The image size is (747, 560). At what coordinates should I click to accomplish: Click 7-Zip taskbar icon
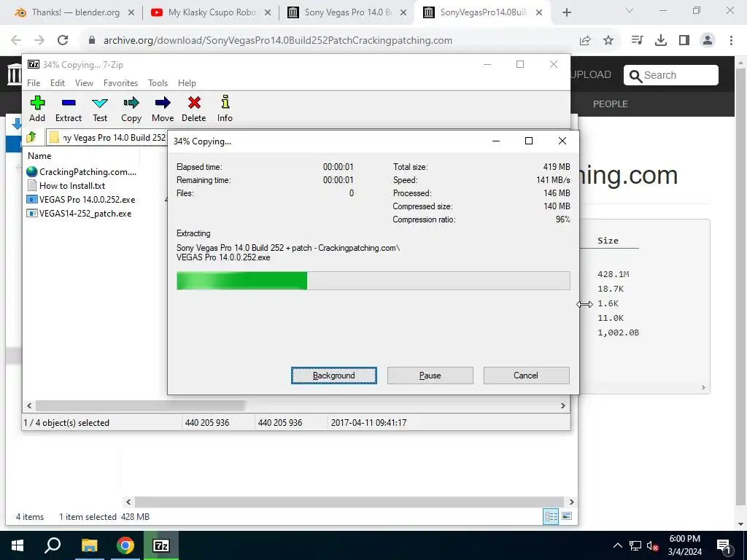point(161,545)
